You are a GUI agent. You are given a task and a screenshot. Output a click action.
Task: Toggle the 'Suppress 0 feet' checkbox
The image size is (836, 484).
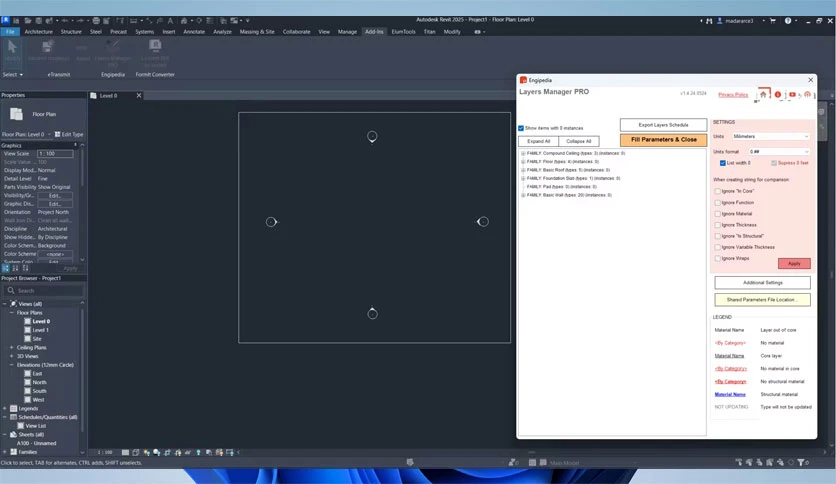click(774, 163)
